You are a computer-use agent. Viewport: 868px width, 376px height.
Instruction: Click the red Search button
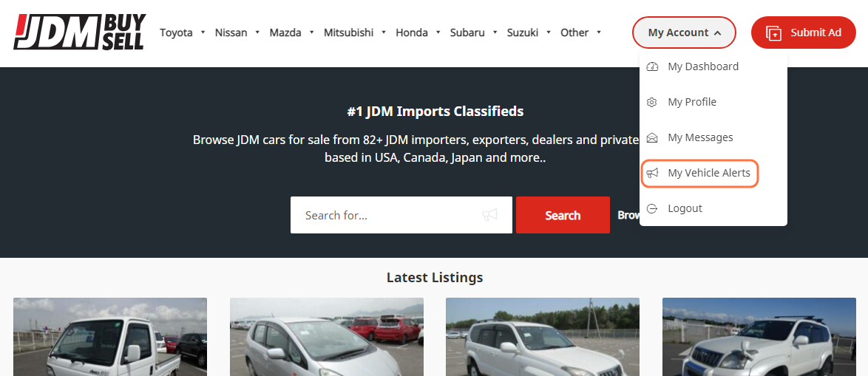pos(563,215)
